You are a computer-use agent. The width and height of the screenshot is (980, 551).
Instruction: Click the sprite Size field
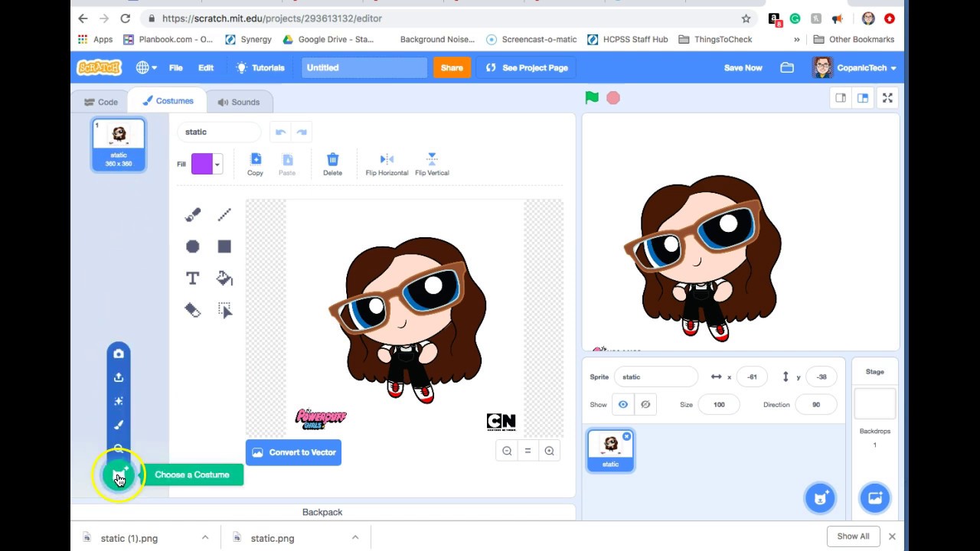(719, 405)
